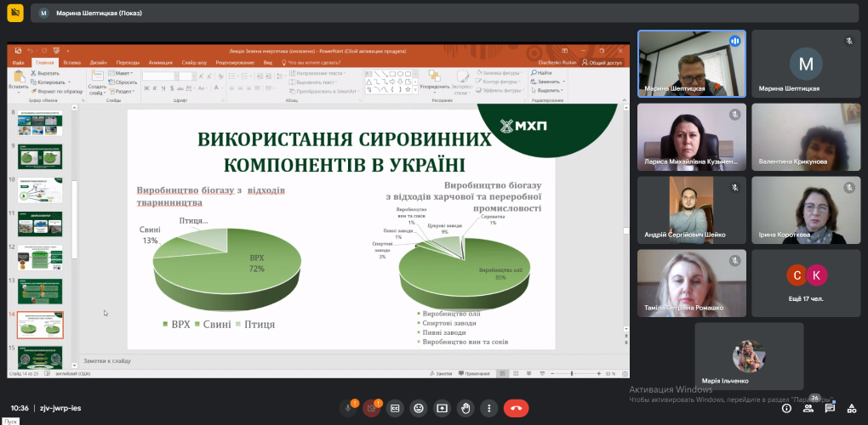Screen dimensions: 868x425
Task: Leave the call with red hang-up button
Action: (x=516, y=408)
